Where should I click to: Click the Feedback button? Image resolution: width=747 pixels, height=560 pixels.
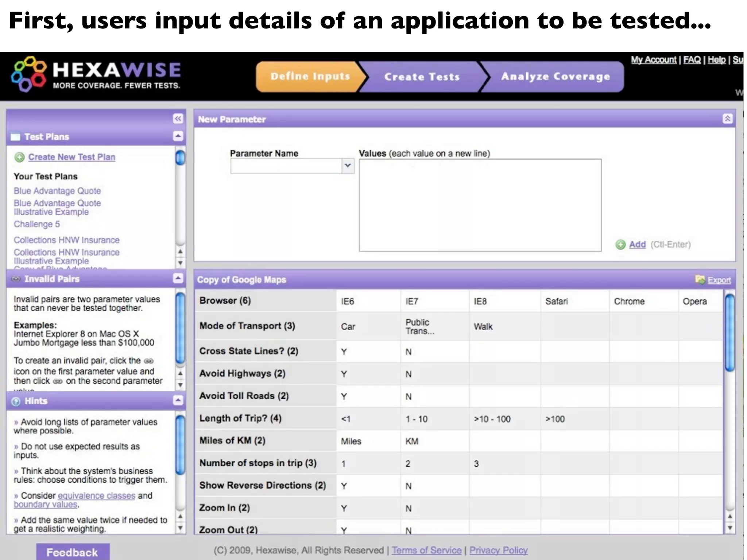click(73, 552)
